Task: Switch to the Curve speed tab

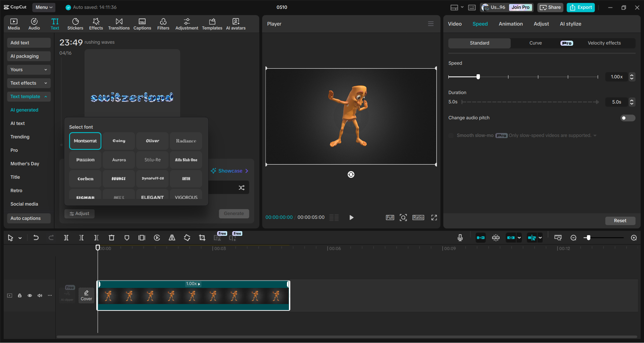Action: (x=536, y=43)
